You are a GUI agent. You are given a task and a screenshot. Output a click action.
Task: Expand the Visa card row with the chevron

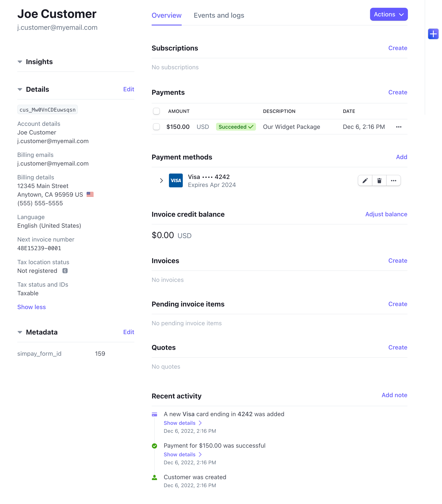click(x=162, y=180)
